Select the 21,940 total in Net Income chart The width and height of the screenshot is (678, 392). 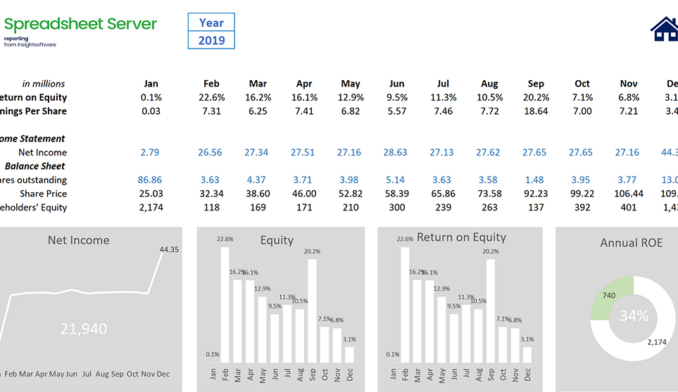click(83, 328)
